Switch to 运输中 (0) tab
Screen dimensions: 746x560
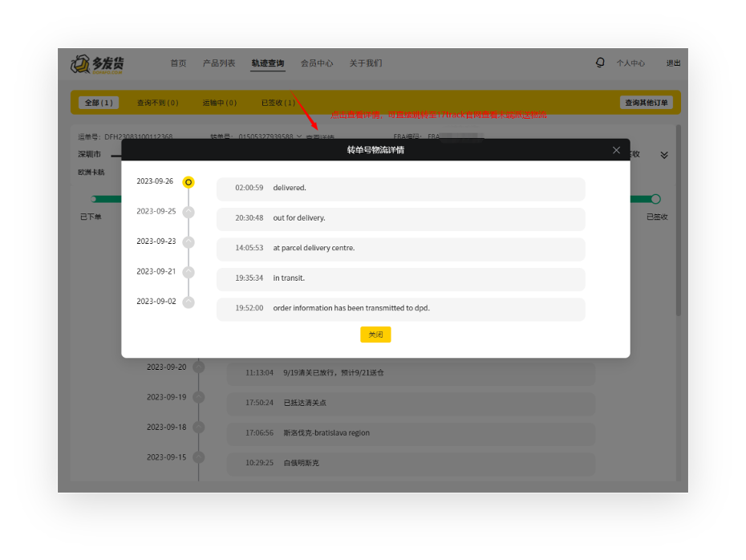pyautogui.click(x=219, y=103)
